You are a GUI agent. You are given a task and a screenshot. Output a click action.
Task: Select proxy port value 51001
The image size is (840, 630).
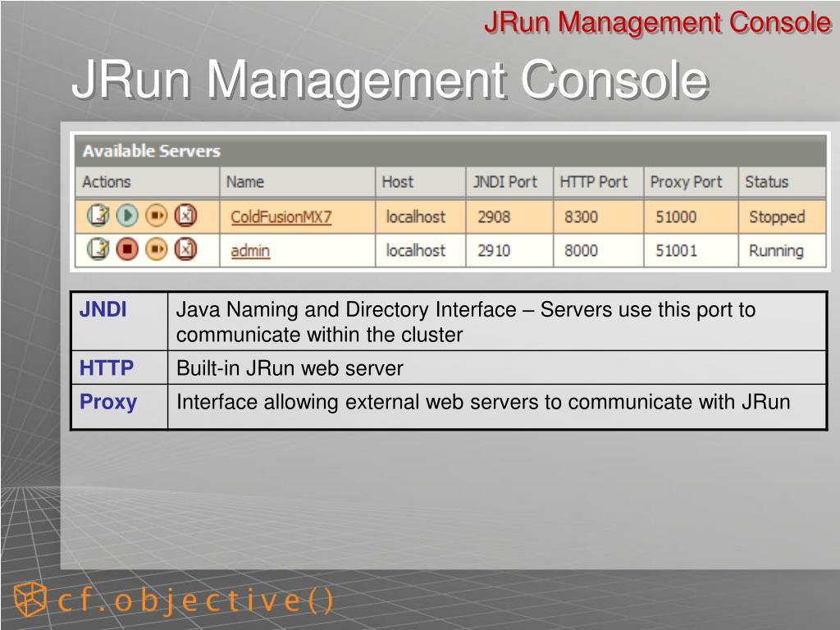point(676,251)
